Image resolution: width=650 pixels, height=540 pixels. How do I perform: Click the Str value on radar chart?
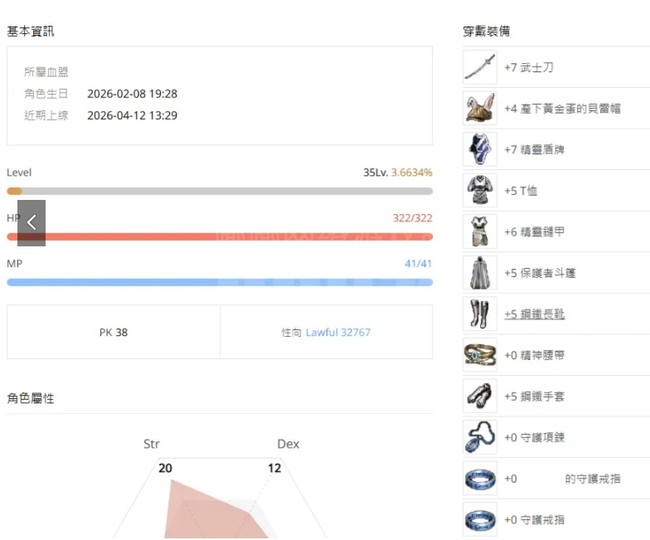tap(165, 467)
